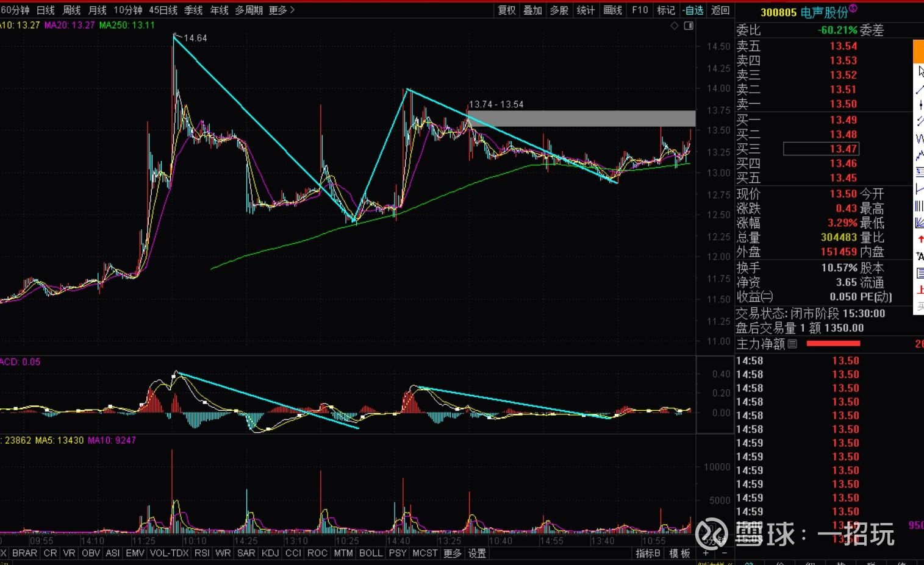Select the trend line drawing tool
Image resolution: width=924 pixels, height=565 pixels.
point(920,89)
